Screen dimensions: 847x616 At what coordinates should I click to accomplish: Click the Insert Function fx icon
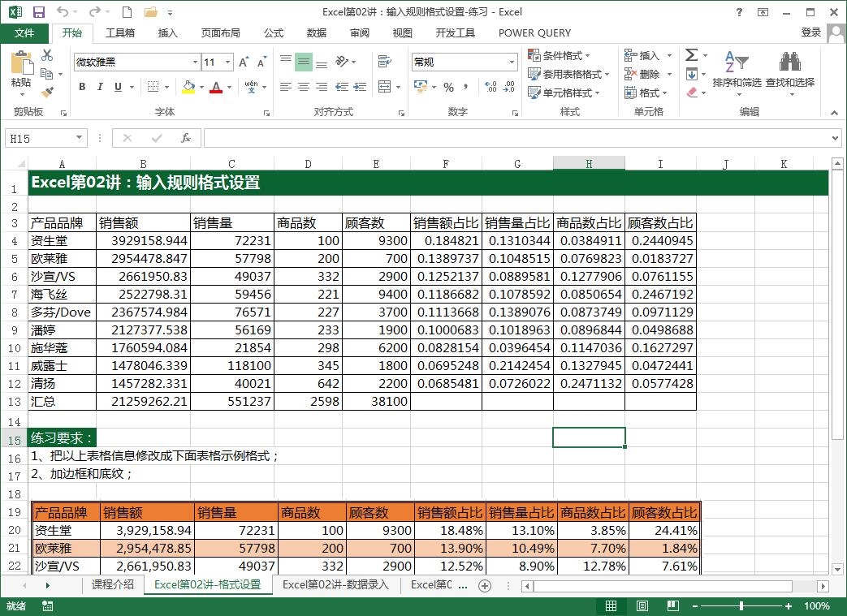[186, 138]
